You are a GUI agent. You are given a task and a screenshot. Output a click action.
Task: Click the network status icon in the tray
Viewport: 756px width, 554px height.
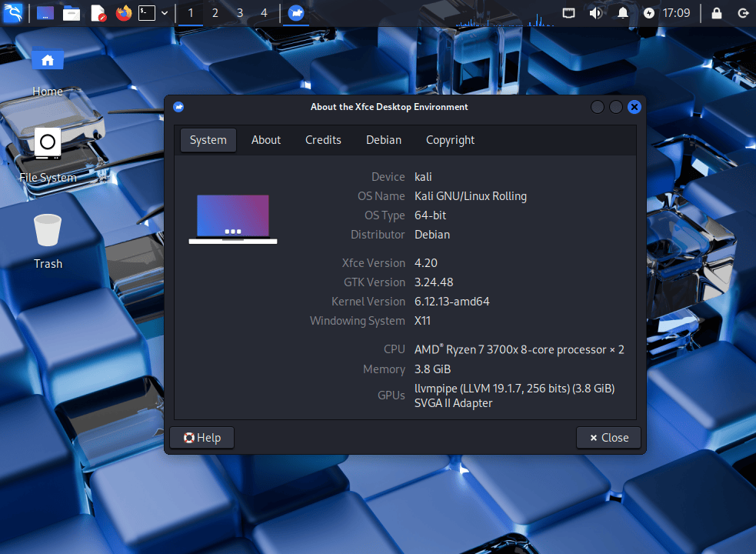click(x=569, y=12)
